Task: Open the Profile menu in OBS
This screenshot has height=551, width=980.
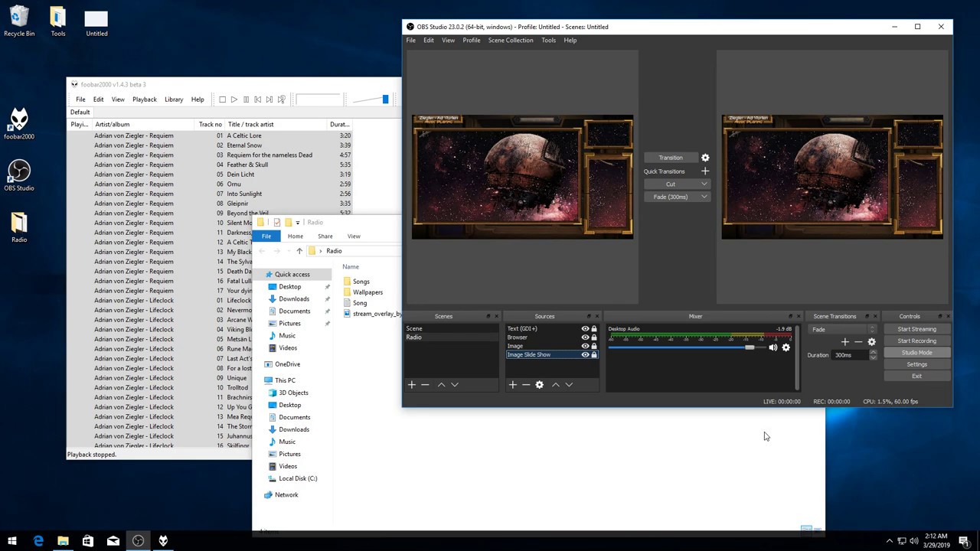Action: coord(472,40)
